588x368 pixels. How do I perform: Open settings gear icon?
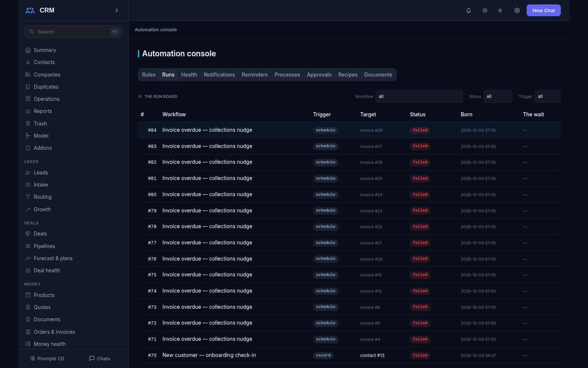[x=517, y=10]
